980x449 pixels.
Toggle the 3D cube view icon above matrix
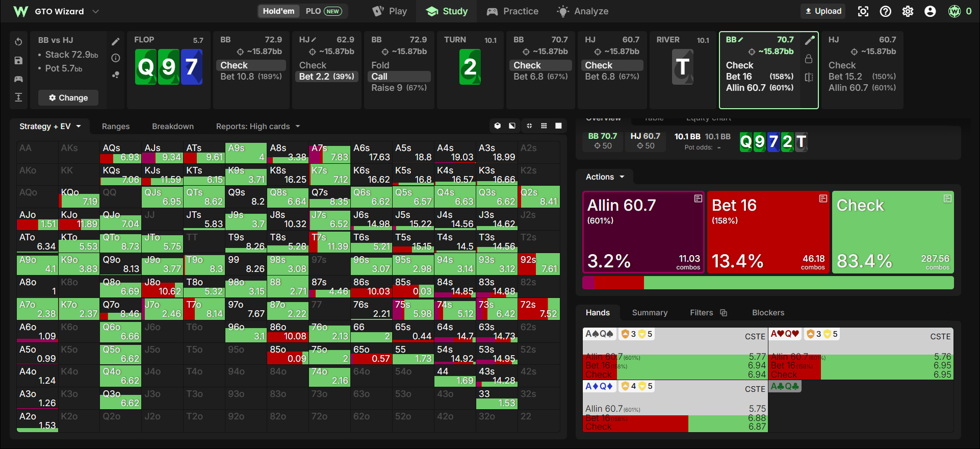498,126
